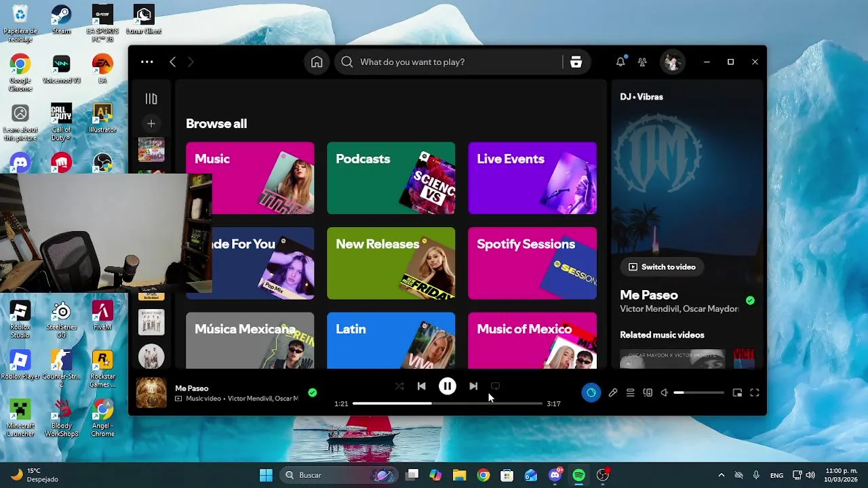
Task: Toggle shuffle playback
Action: pos(399,386)
